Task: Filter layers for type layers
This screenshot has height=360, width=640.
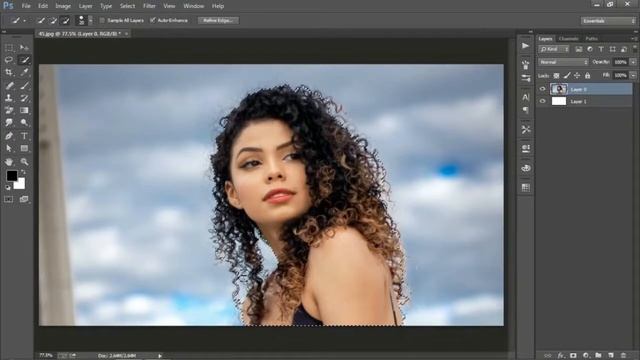Action: pos(601,49)
